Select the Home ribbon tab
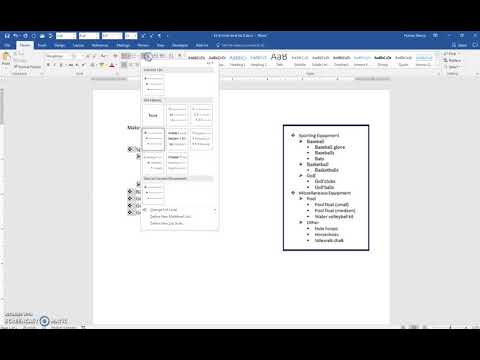 (x=25, y=45)
